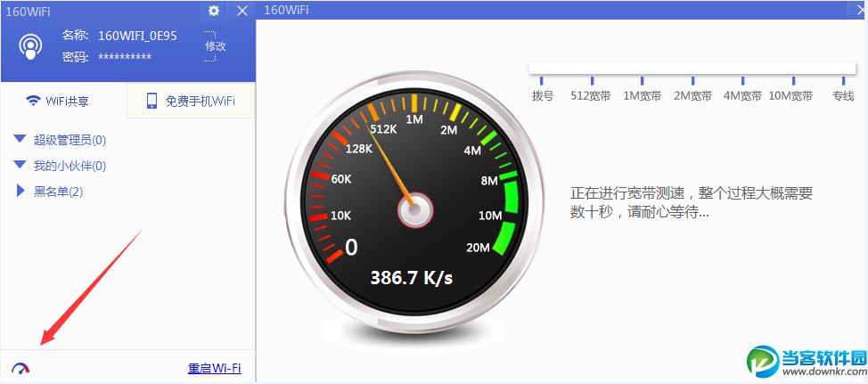Switch to the WiFi共享 tab

tap(58, 102)
